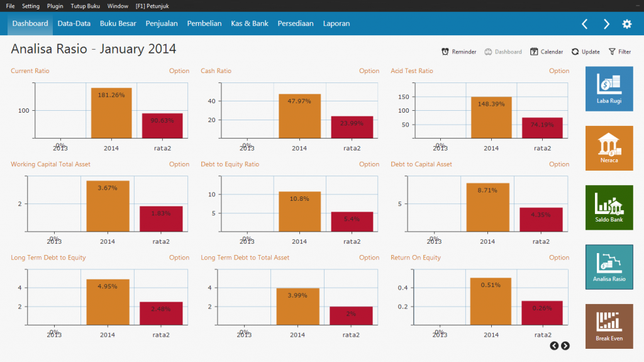Click the settings gear icon
644x362 pixels.
(626, 24)
